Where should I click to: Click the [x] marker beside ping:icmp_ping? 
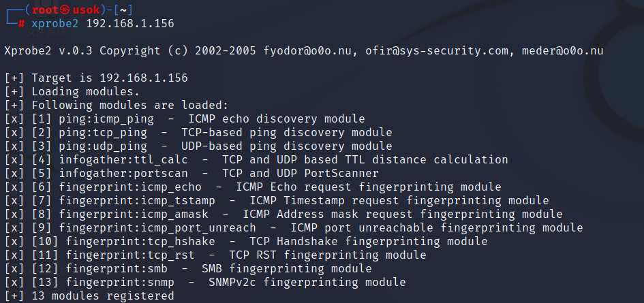(x=14, y=119)
